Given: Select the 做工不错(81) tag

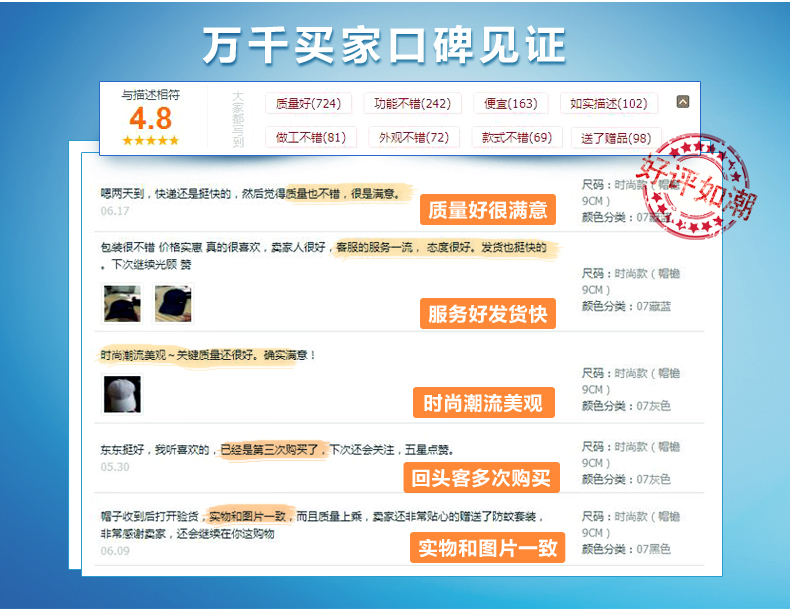Looking at the screenshot, I should pos(311,138).
